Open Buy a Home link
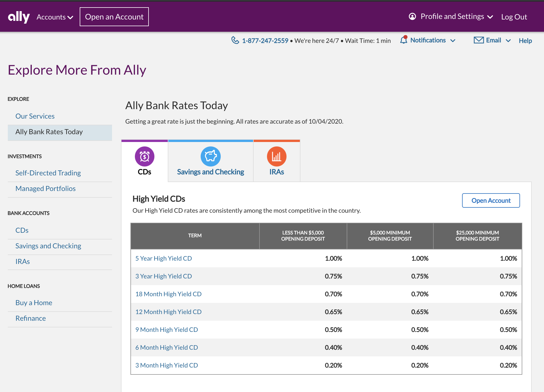This screenshot has height=392, width=544. point(34,303)
